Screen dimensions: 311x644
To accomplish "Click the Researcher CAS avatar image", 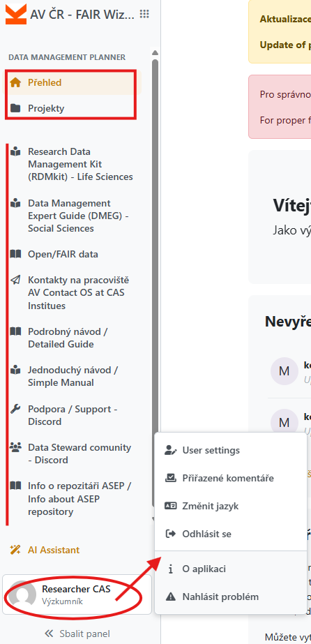I will click(x=22, y=594).
